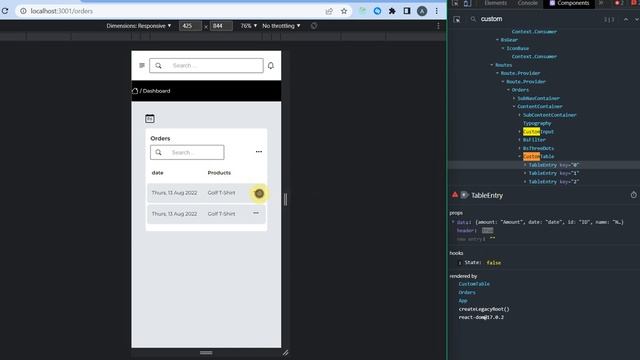Collapse the ContentContainer node
Screen dimensions: 640x360
[514, 107]
